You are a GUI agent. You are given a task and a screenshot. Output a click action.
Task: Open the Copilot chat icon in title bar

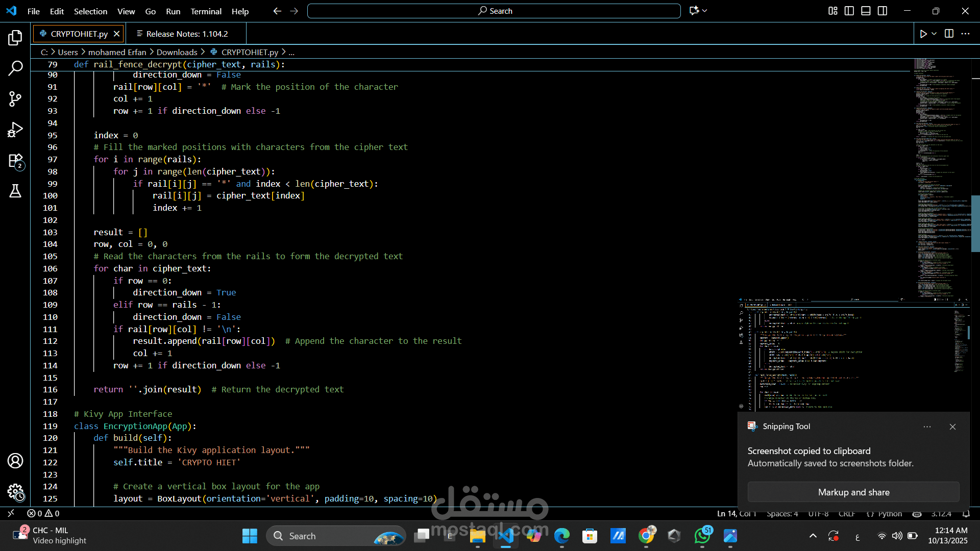point(694,11)
